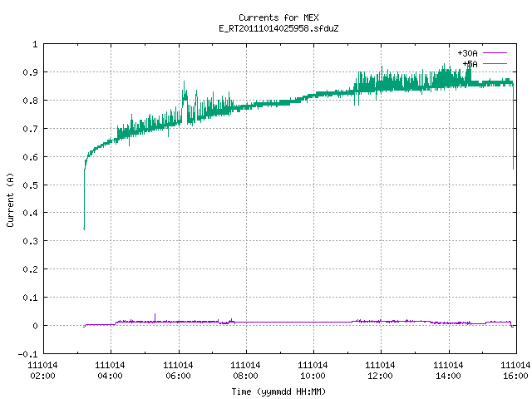This screenshot has width=532, height=399.
Task: Click the chart title 'Currents for MEX'
Action: tap(278, 17)
